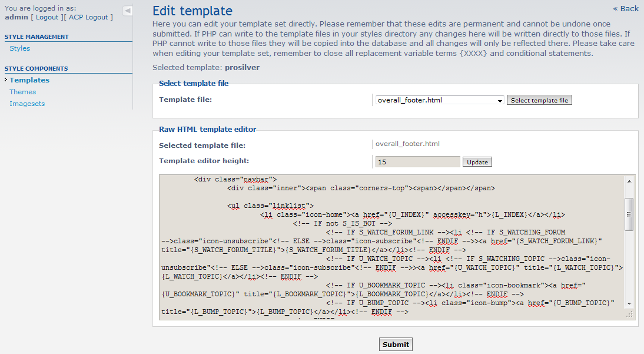Open Styles under Style Management
The height and width of the screenshot is (354, 644).
coord(19,48)
